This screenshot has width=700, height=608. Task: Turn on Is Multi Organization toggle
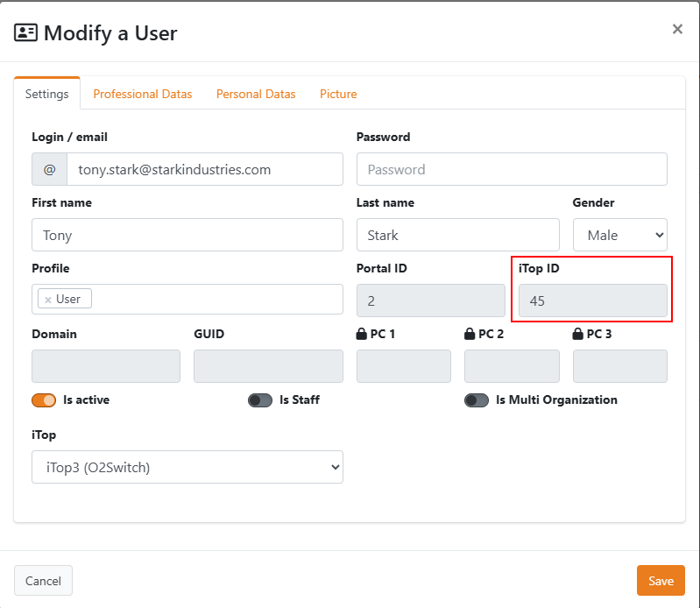pos(477,399)
